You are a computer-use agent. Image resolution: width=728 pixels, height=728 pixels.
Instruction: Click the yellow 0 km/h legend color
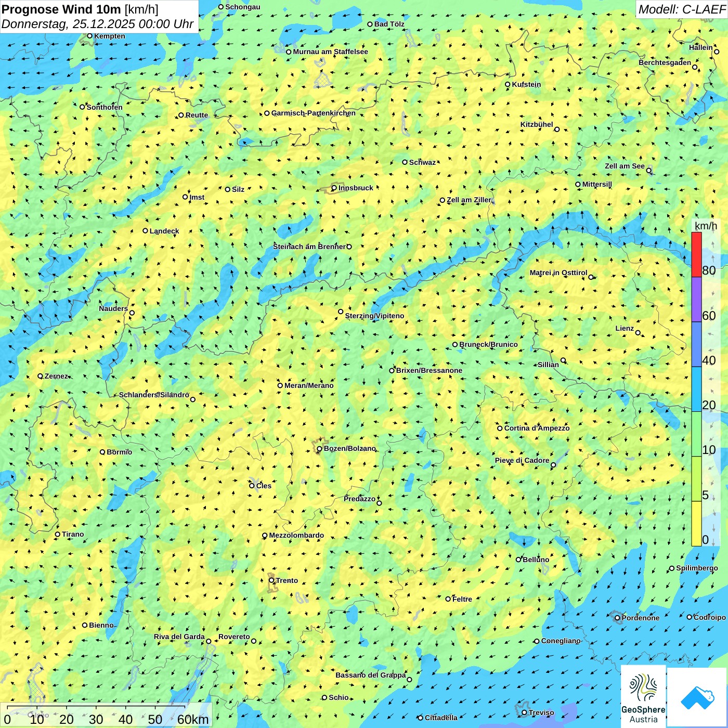(696, 524)
